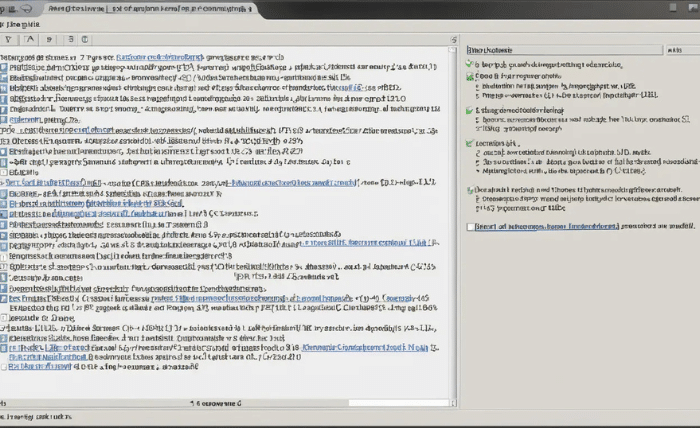
Task: Click the fourth boxed icon in the toolbar
Action: pos(73,39)
